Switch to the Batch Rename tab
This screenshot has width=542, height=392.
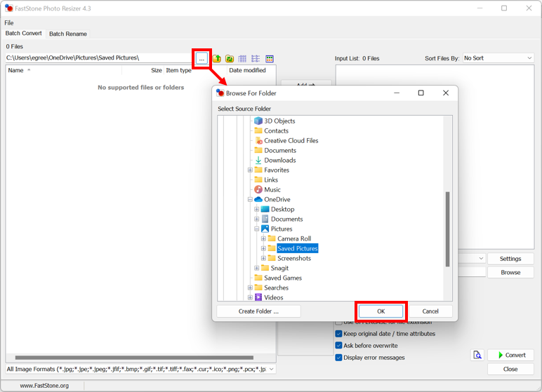click(x=67, y=34)
